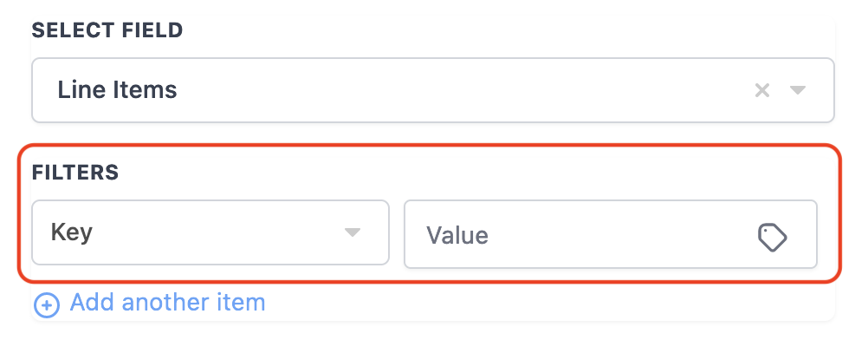Remove Line Items using the clear icon

[x=762, y=90]
